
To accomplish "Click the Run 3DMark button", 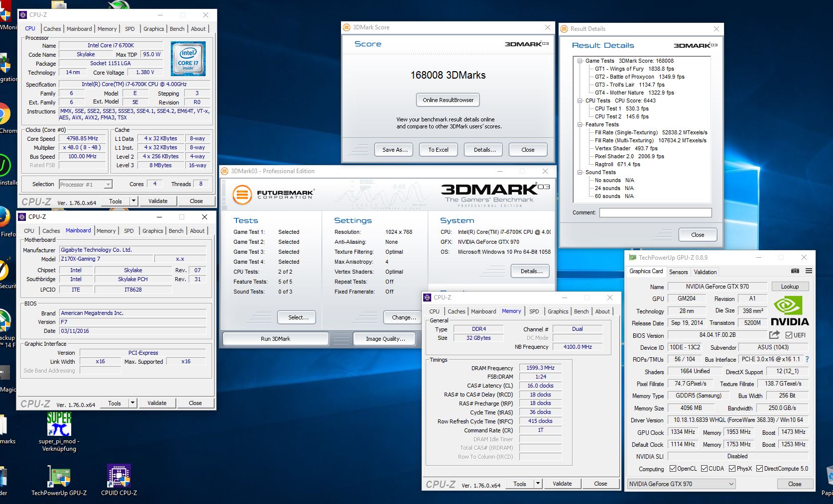I will (x=275, y=339).
